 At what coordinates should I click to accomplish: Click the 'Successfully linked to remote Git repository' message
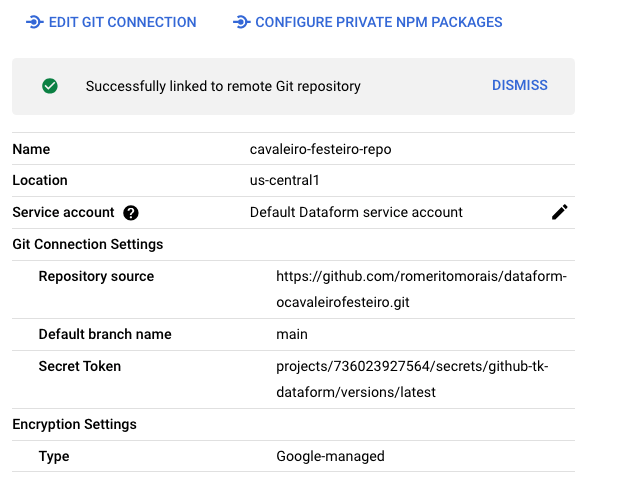[223, 86]
